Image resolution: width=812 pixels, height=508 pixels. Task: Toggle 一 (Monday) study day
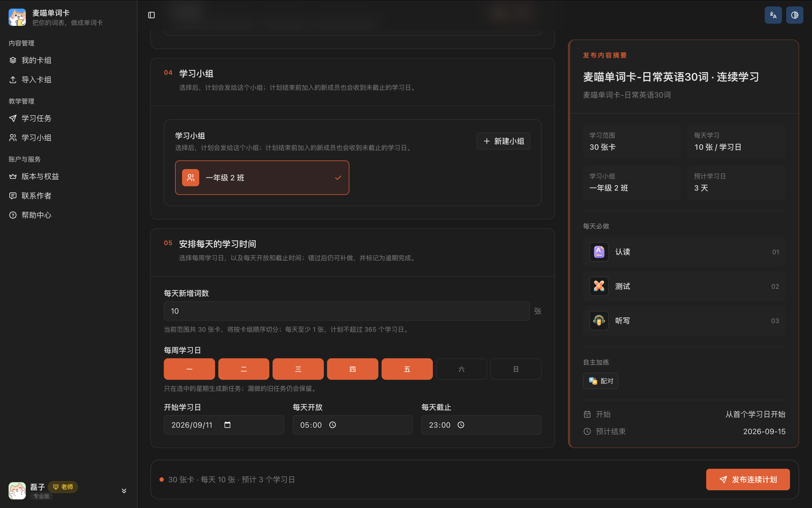tap(189, 369)
